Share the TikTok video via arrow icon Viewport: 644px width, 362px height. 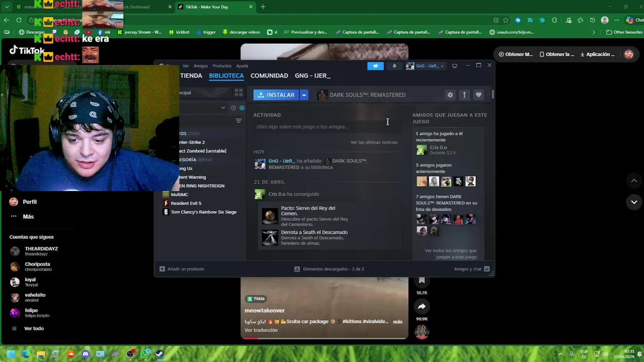(x=422, y=306)
